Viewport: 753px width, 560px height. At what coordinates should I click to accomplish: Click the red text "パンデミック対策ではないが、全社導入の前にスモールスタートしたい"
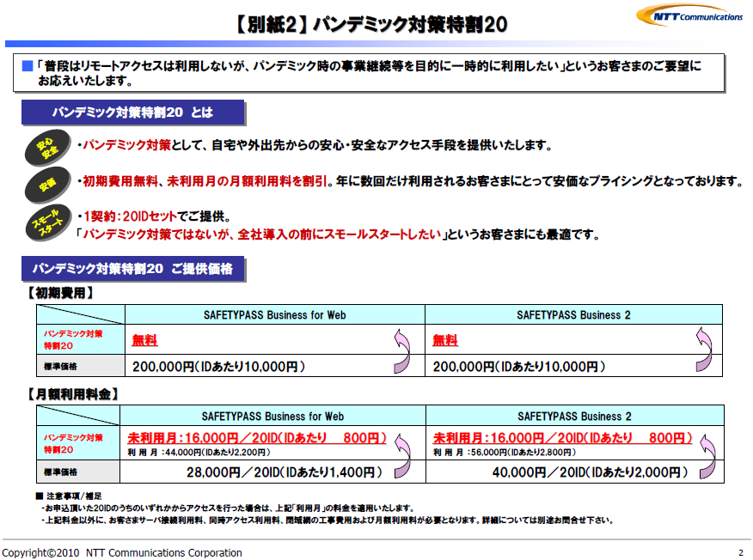click(261, 234)
